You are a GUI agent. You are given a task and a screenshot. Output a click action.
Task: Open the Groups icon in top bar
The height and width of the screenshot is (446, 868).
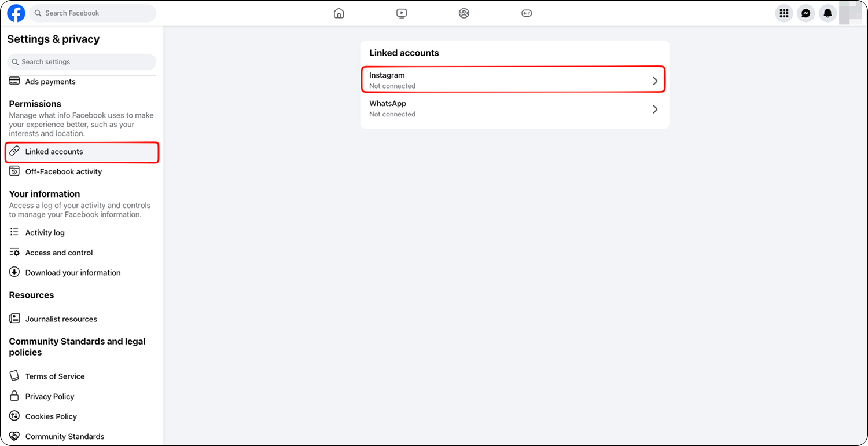tap(464, 13)
